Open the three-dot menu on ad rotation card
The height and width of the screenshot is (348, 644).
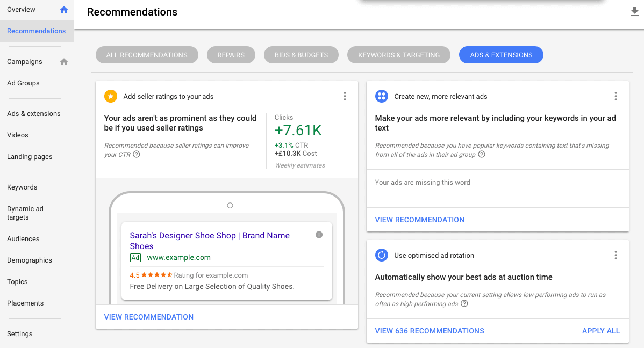pyautogui.click(x=616, y=255)
